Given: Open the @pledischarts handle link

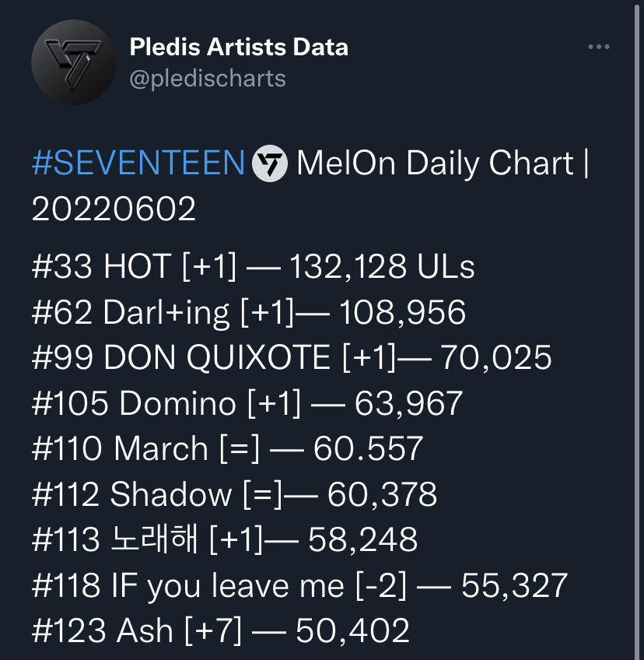Looking at the screenshot, I should coord(208,79).
